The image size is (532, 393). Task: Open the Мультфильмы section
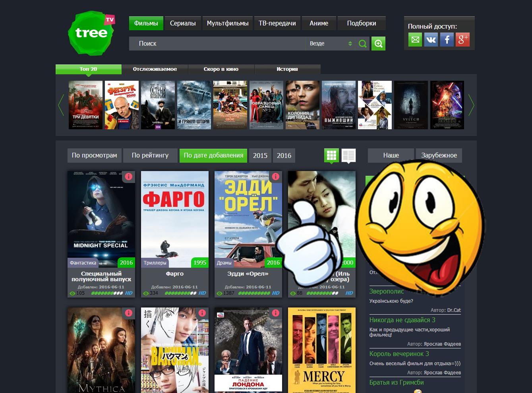click(228, 23)
